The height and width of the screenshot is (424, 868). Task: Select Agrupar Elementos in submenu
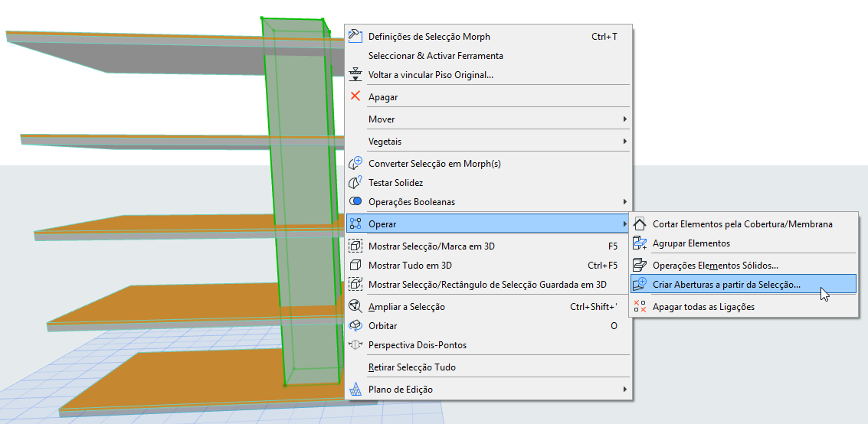pyautogui.click(x=743, y=243)
